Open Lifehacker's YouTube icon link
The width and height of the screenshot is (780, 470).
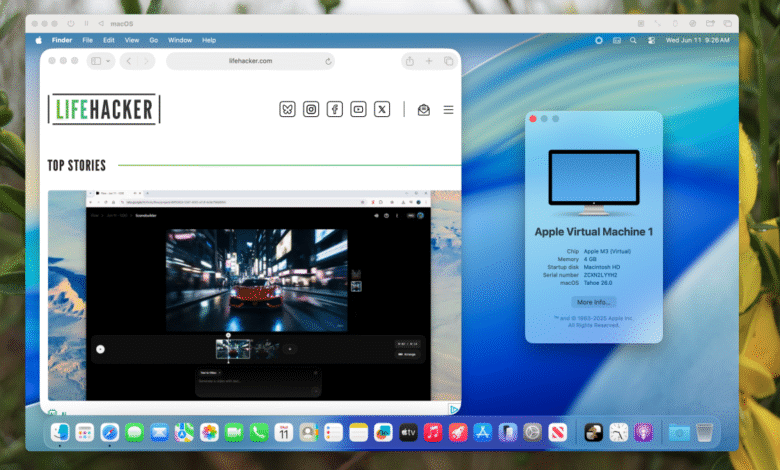tap(358, 109)
